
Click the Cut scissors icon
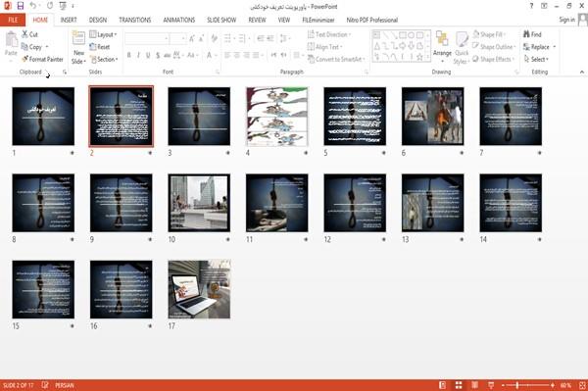click(x=25, y=34)
